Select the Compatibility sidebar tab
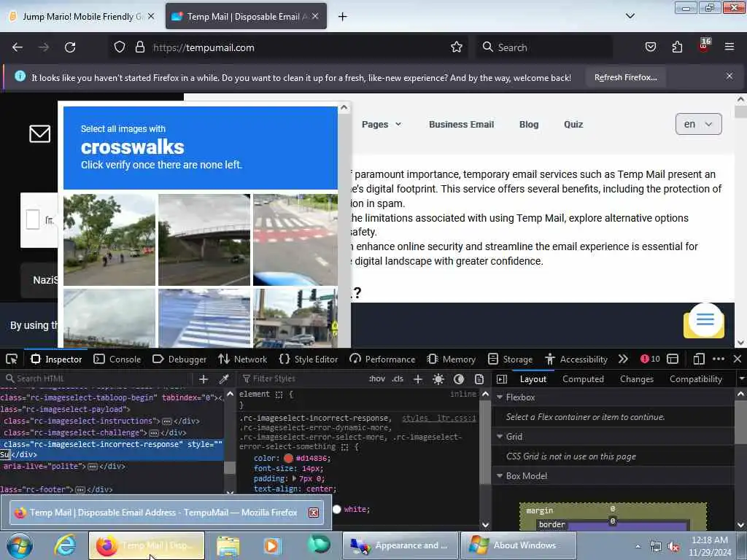 [x=695, y=379]
